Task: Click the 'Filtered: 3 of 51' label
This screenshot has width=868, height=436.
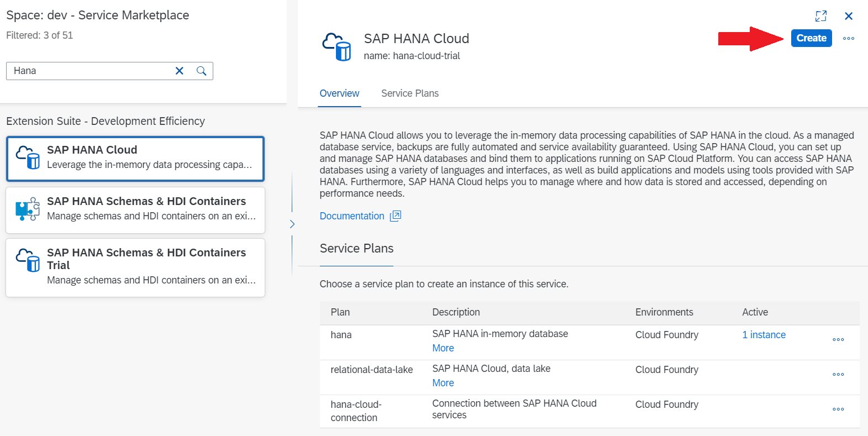Action: (x=39, y=35)
